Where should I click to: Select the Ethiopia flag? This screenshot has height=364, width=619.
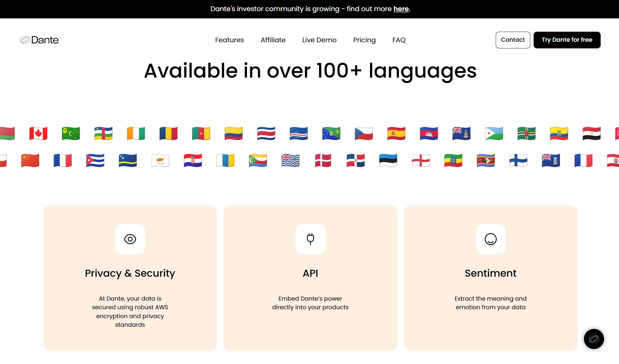453,160
